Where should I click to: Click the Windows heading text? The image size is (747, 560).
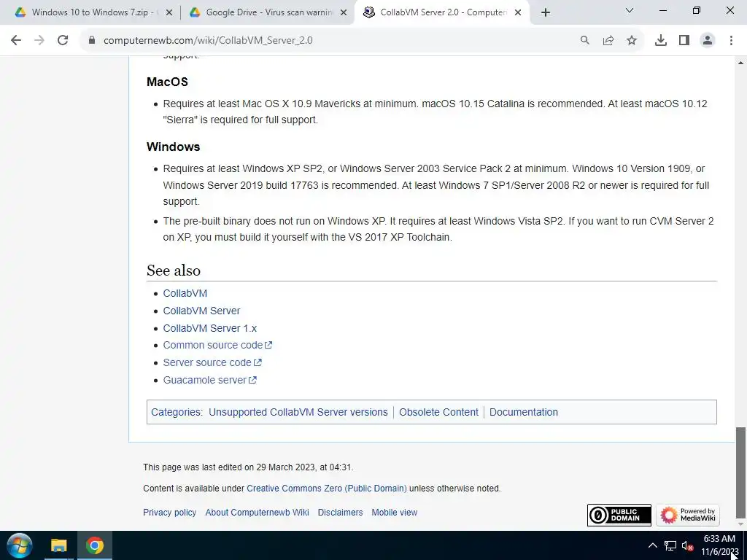[x=174, y=147]
